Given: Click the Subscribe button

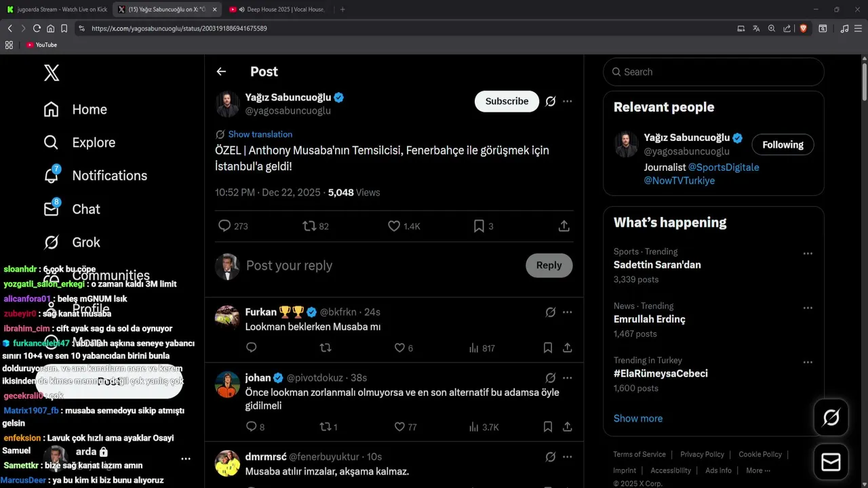Looking at the screenshot, I should [x=507, y=102].
